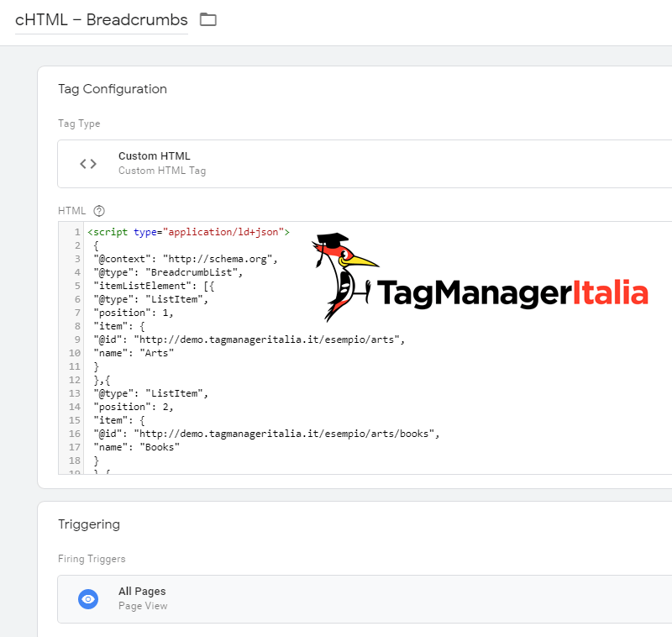This screenshot has width=672, height=637.
Task: Click the All Pages trigger eye icon
Action: click(x=88, y=599)
